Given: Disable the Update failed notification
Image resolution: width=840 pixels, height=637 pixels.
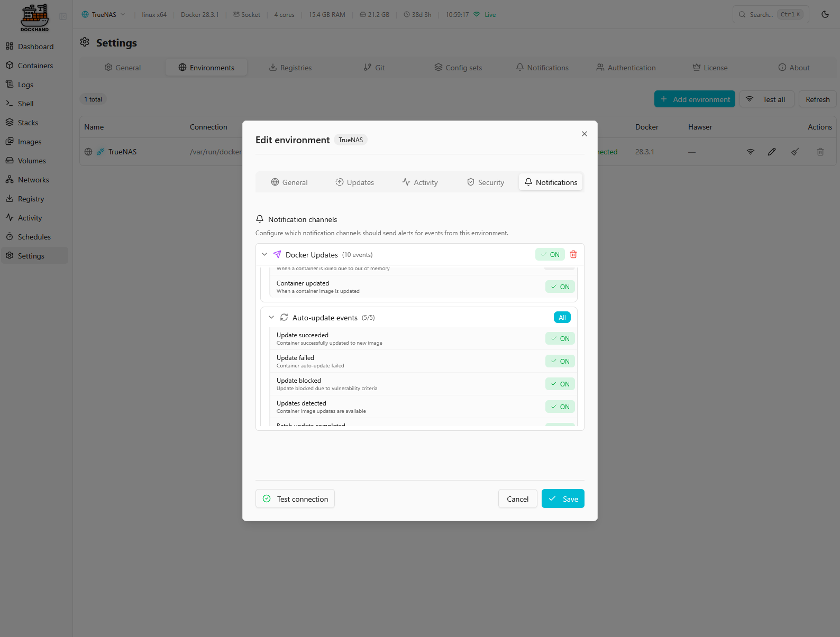Looking at the screenshot, I should pyautogui.click(x=560, y=361).
